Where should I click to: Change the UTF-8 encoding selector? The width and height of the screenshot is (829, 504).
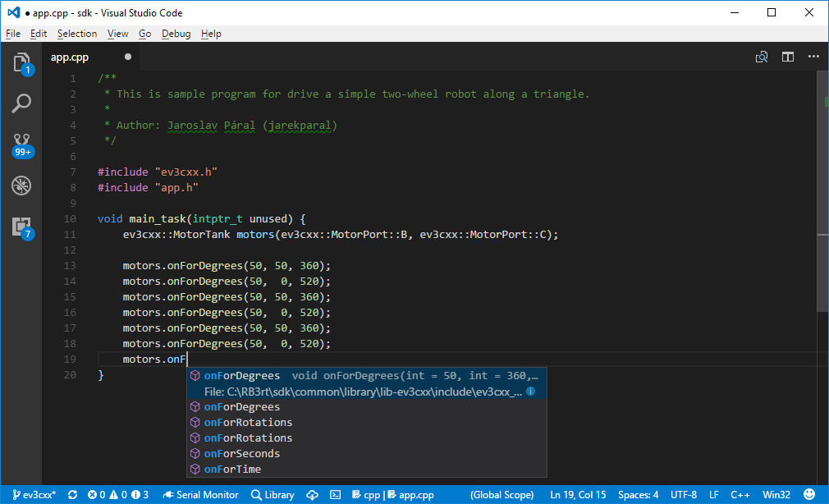click(683, 494)
